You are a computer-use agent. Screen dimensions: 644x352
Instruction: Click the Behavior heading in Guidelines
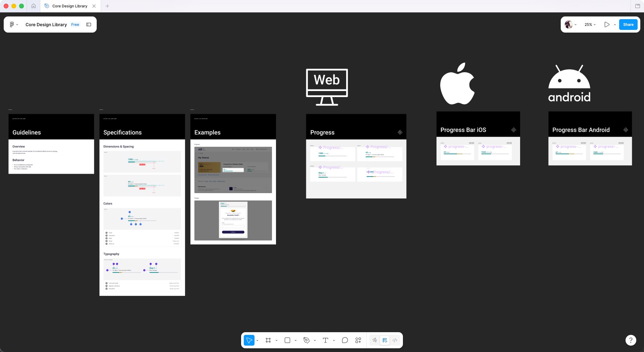coord(18,160)
